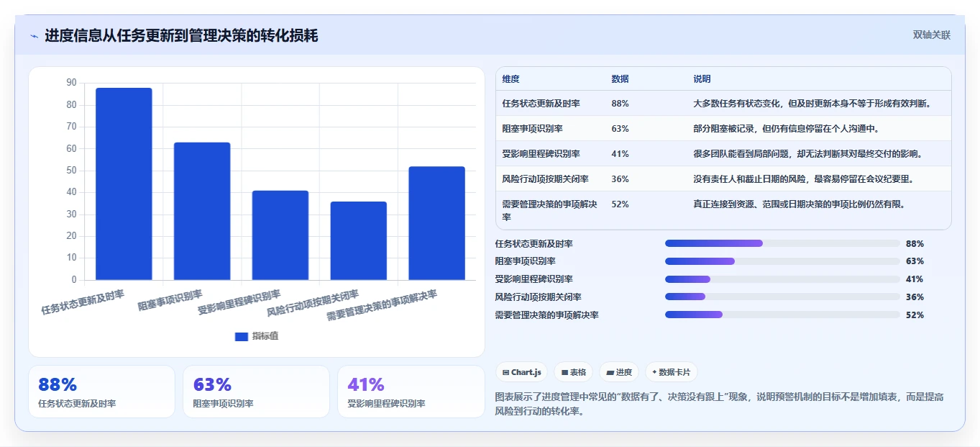The image size is (980, 447).
Task: Click description starting 大多数任务有状态变化
Action: (x=812, y=104)
